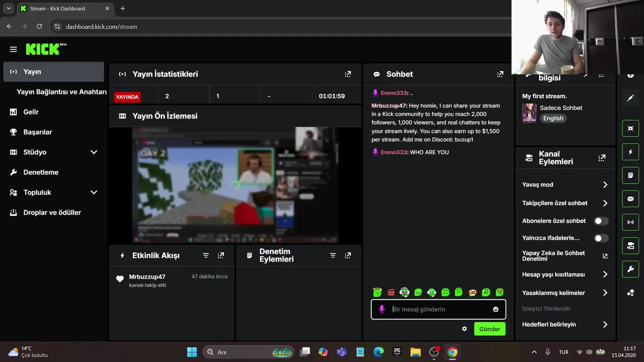Insert the angry red face emote
Image resolution: width=644 pixels, height=362 pixels.
point(391,292)
